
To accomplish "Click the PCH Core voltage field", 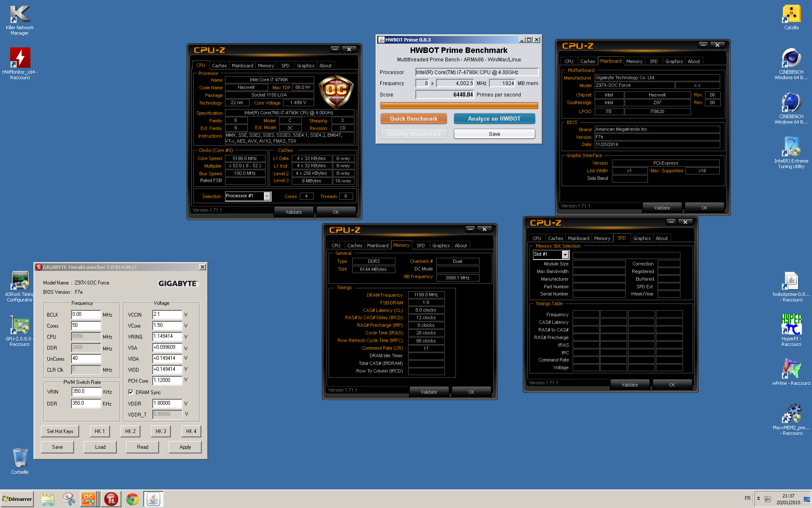I will tap(167, 381).
